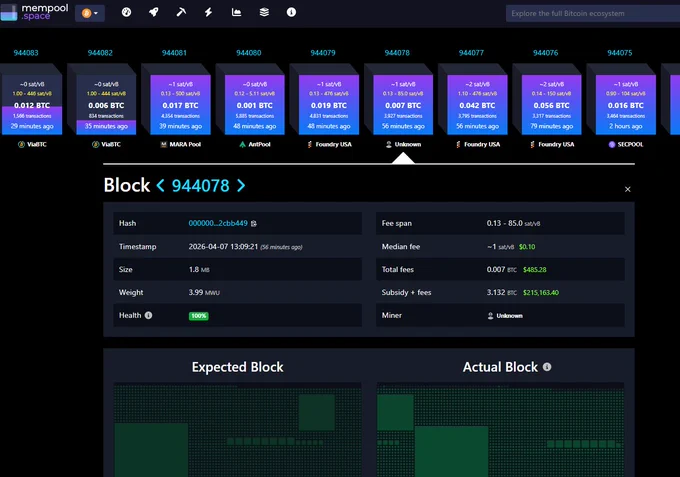Select large transaction in Actual Block graph
680x477 pixels.
coord(451,451)
